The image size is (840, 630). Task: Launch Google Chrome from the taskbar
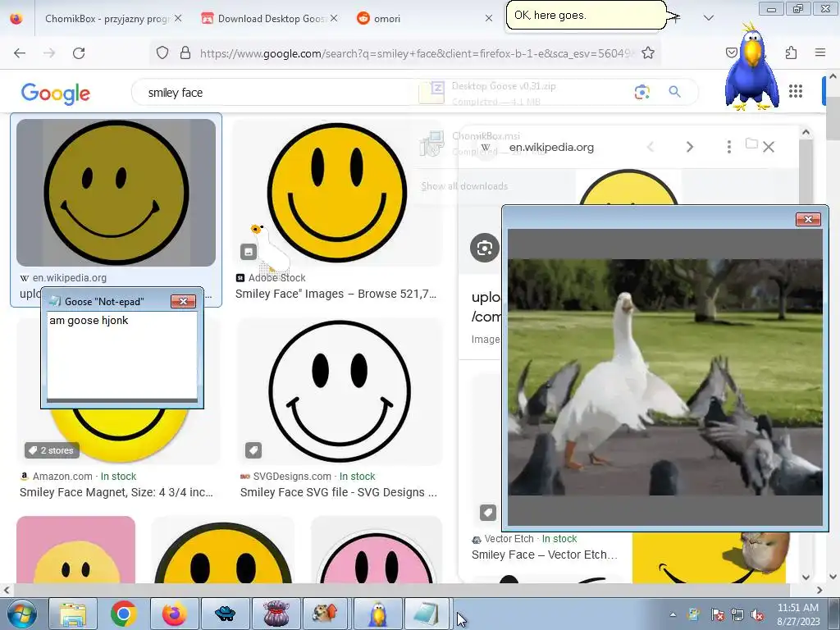[124, 614]
